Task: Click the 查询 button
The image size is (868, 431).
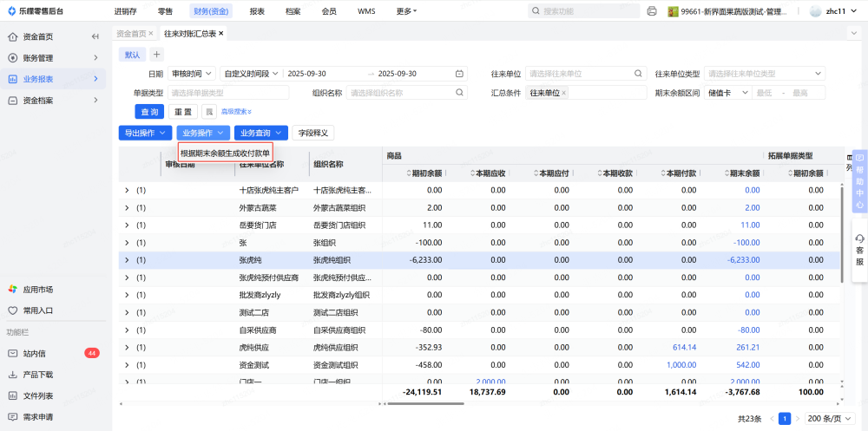Action: coord(149,112)
